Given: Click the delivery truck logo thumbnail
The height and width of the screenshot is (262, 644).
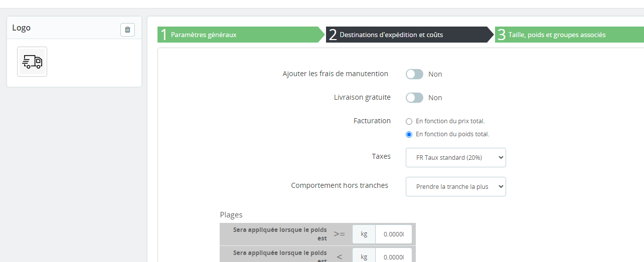Looking at the screenshot, I should [32, 62].
